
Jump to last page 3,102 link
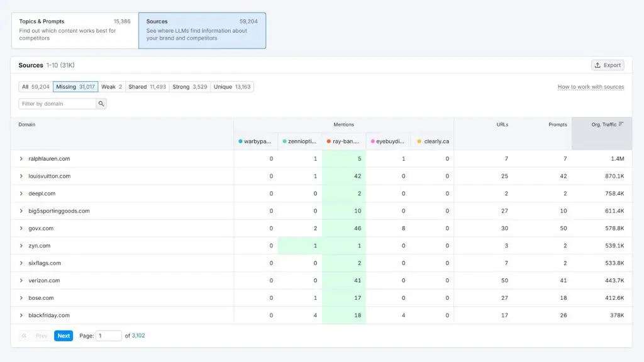coord(138,336)
